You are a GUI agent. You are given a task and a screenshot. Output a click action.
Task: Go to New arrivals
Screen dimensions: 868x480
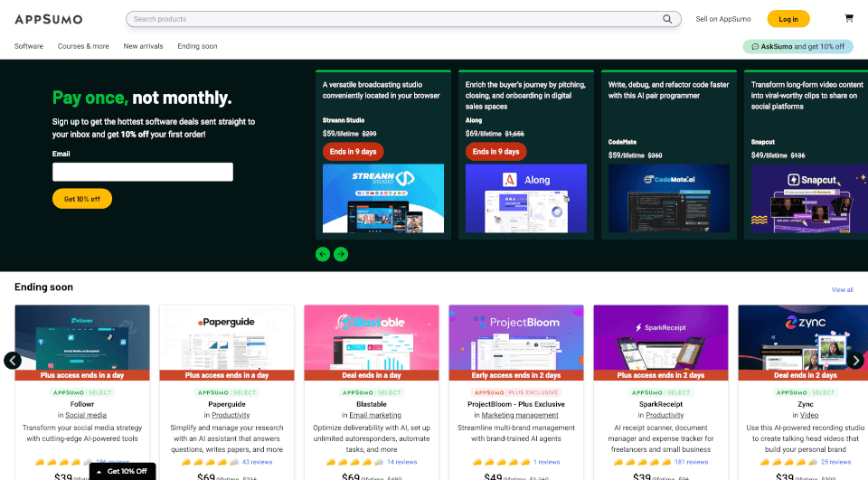143,46
